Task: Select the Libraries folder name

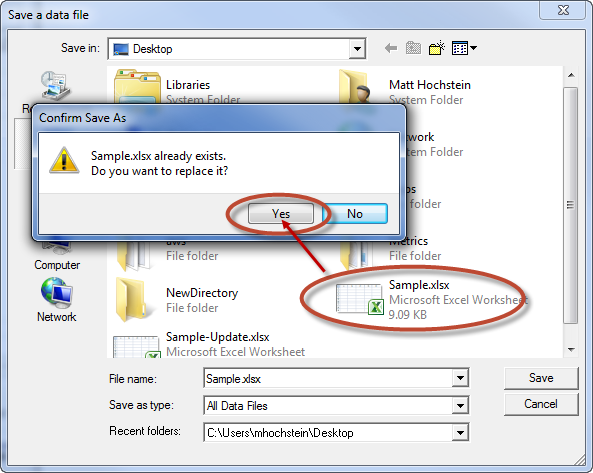Action: coord(188,85)
